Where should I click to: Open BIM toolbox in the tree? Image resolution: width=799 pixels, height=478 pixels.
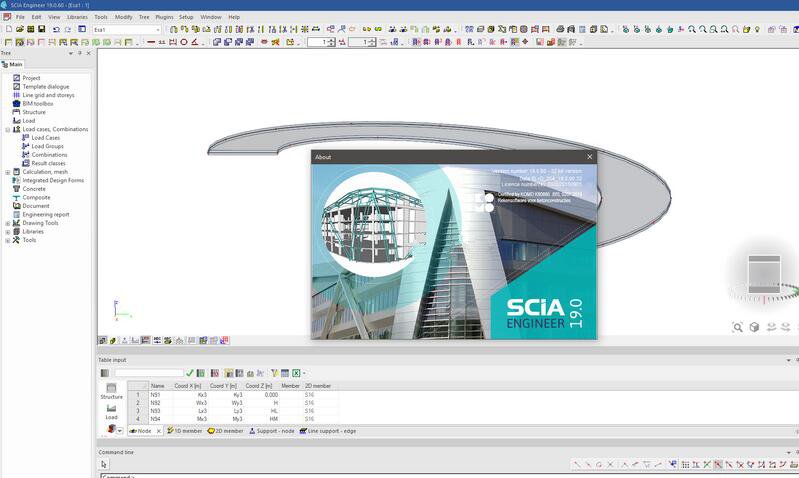pyautogui.click(x=38, y=103)
